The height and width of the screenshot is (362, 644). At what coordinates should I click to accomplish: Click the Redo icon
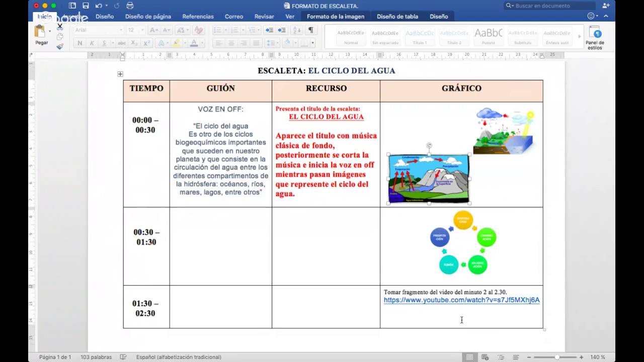pyautogui.click(x=117, y=6)
